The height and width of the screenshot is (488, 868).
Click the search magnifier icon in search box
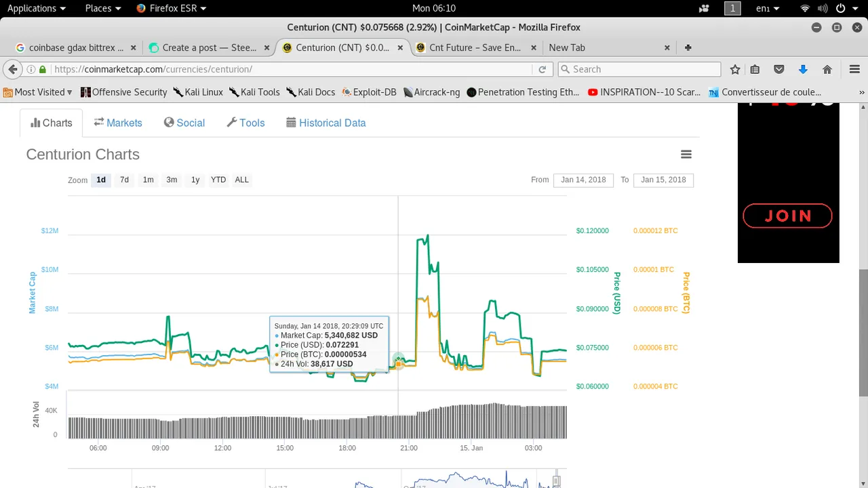tap(565, 69)
